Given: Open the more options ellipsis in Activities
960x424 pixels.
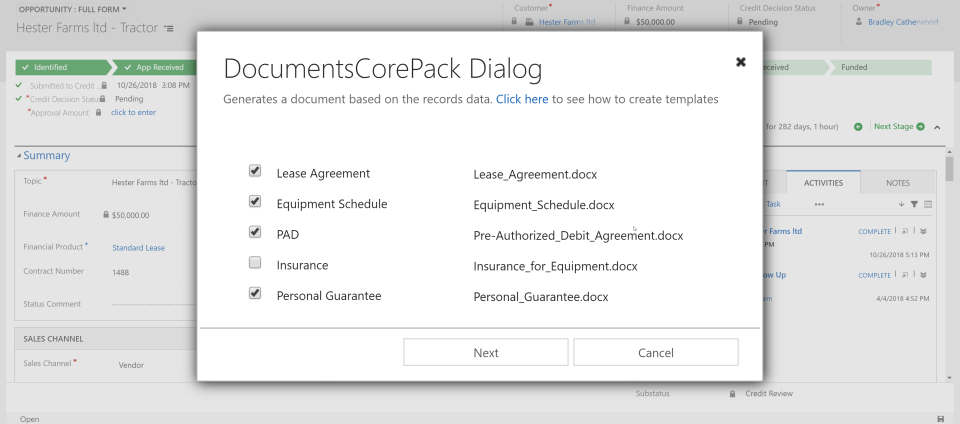Looking at the screenshot, I should click(x=819, y=204).
